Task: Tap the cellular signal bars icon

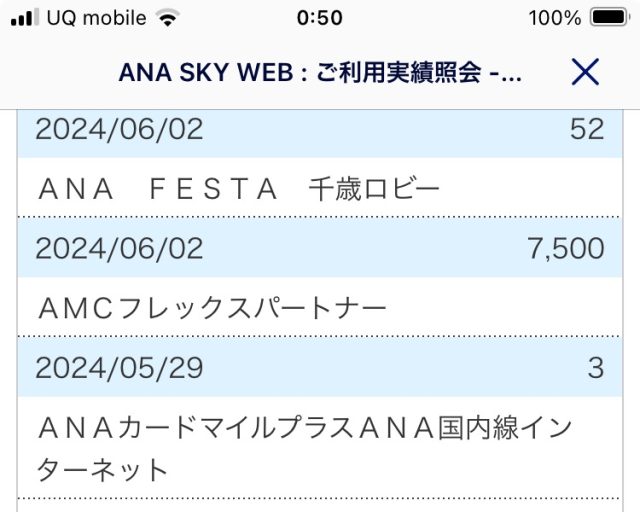Action: (x=24, y=18)
